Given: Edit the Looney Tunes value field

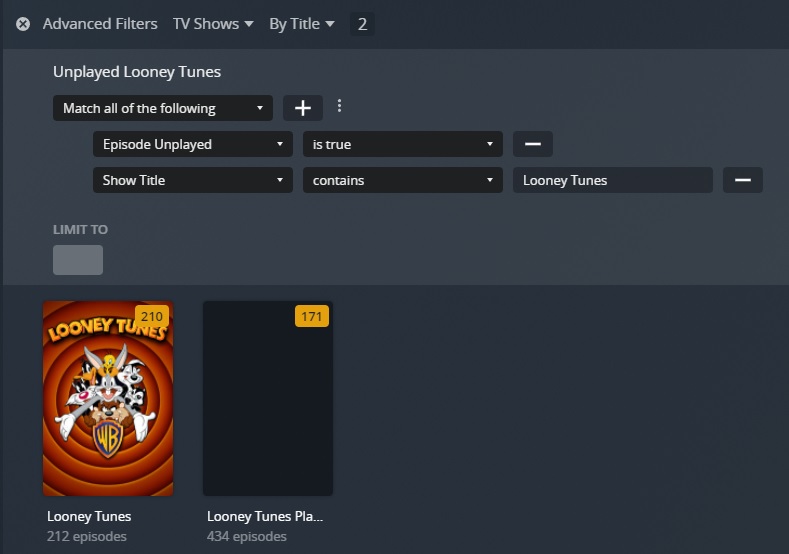Looking at the screenshot, I should [x=612, y=180].
